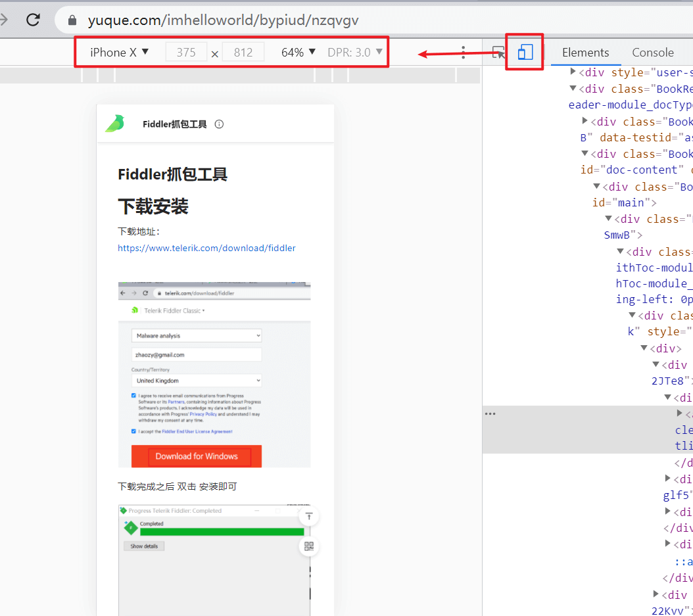The width and height of the screenshot is (693, 616).
Task: Collapse the div ending in SmwB"
Action: 609,218
